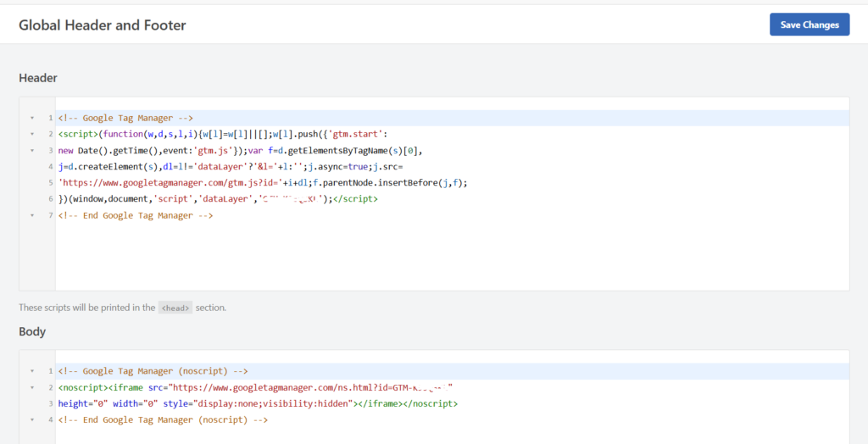Click line number 3 in Body gutter

click(x=50, y=403)
